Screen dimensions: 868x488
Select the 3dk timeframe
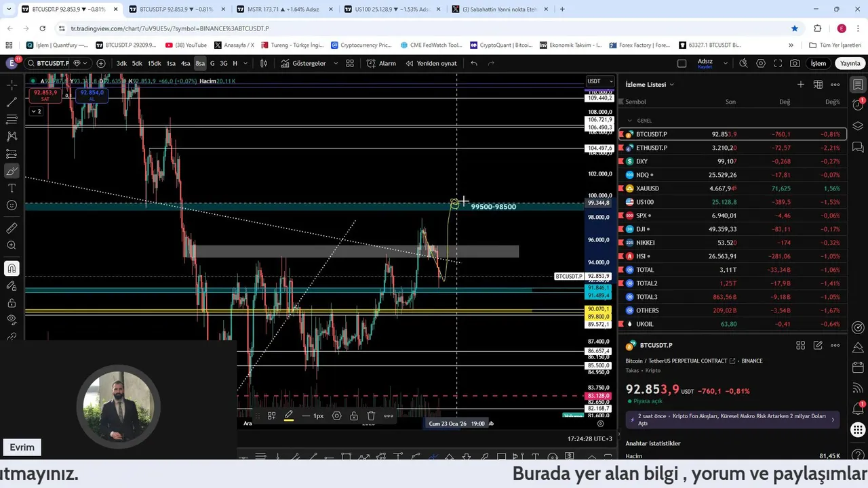(x=121, y=63)
